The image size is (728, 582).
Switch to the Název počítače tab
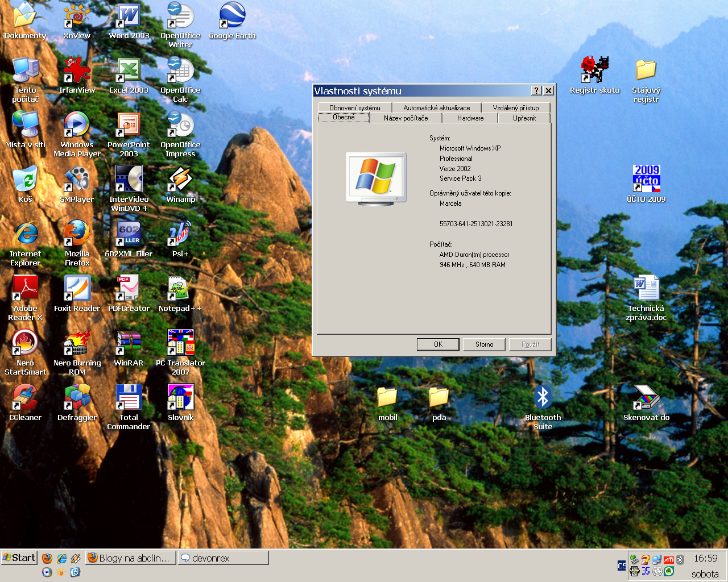pos(406,118)
